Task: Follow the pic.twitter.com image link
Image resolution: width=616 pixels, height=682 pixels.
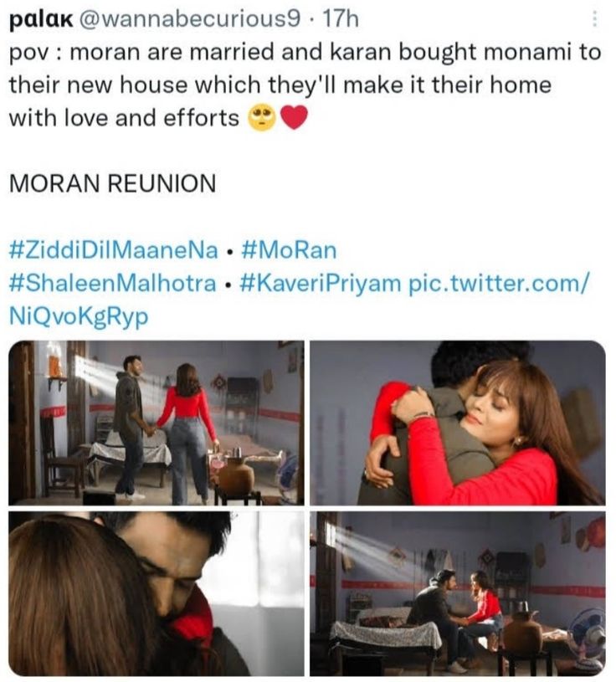Action: (499, 284)
